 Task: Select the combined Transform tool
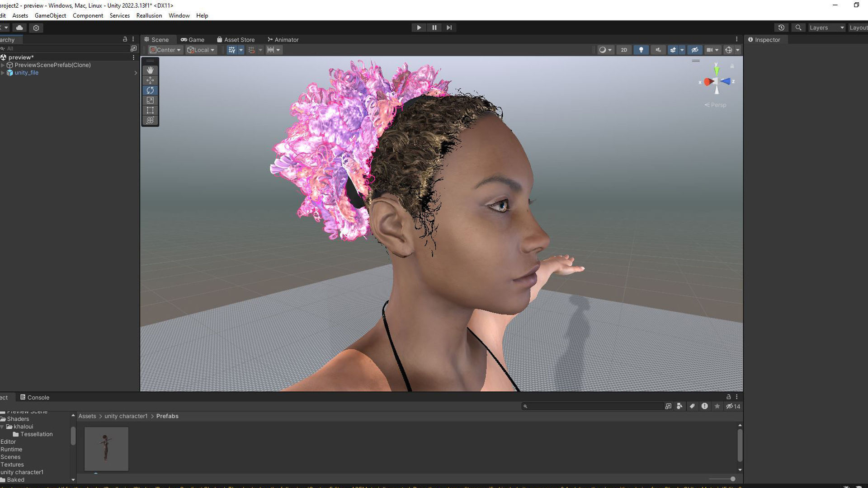pyautogui.click(x=150, y=120)
